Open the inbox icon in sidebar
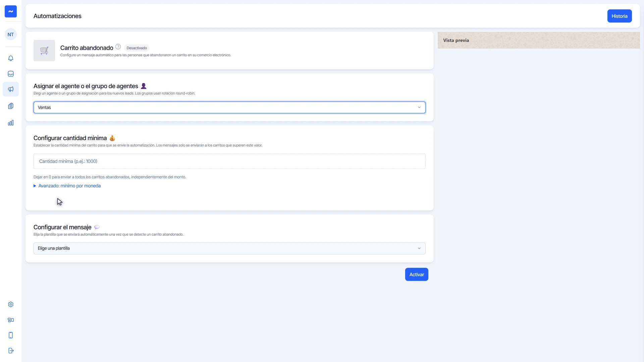644x362 pixels. click(11, 74)
